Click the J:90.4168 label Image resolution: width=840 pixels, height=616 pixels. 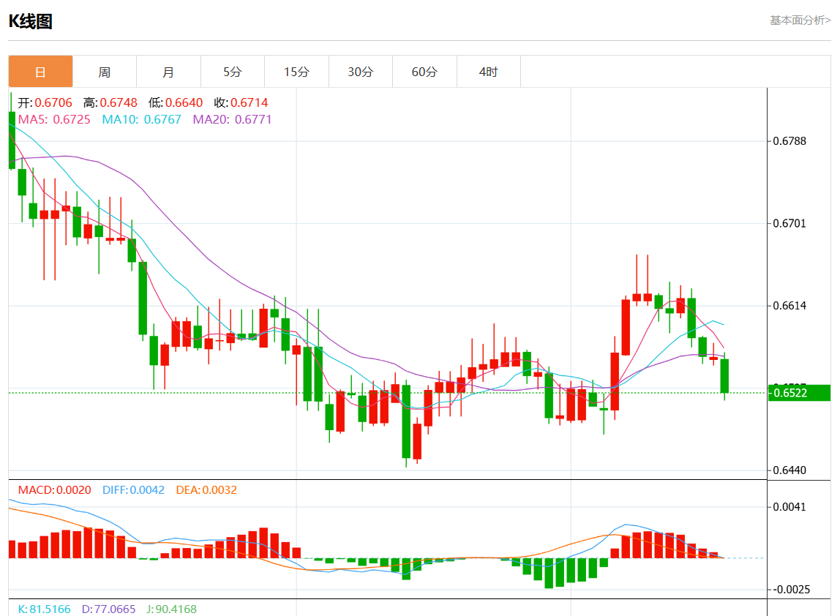pos(171,609)
